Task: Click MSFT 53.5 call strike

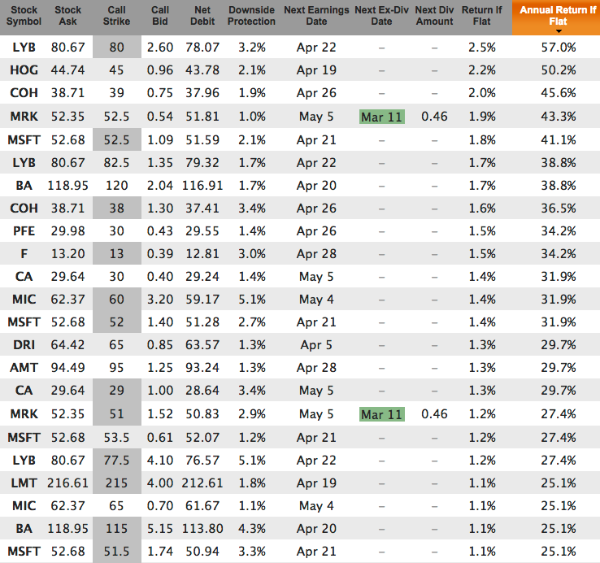Action: coord(117,437)
